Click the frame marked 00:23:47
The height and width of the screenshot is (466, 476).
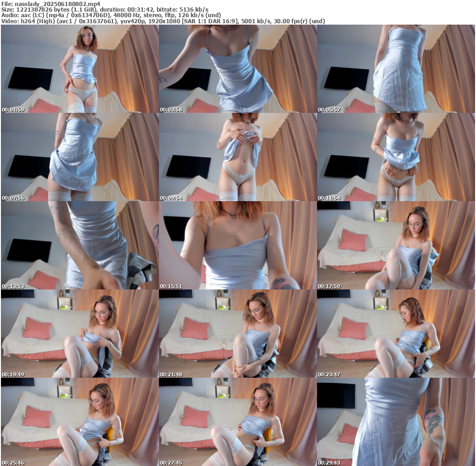point(396,334)
